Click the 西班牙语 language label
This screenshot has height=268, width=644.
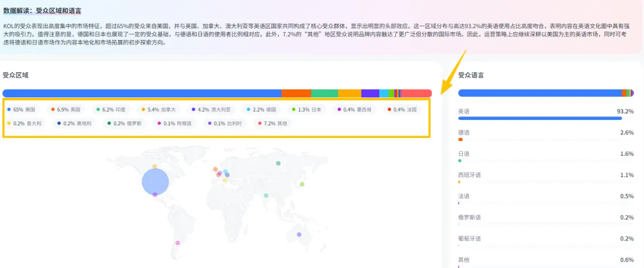coord(469,175)
